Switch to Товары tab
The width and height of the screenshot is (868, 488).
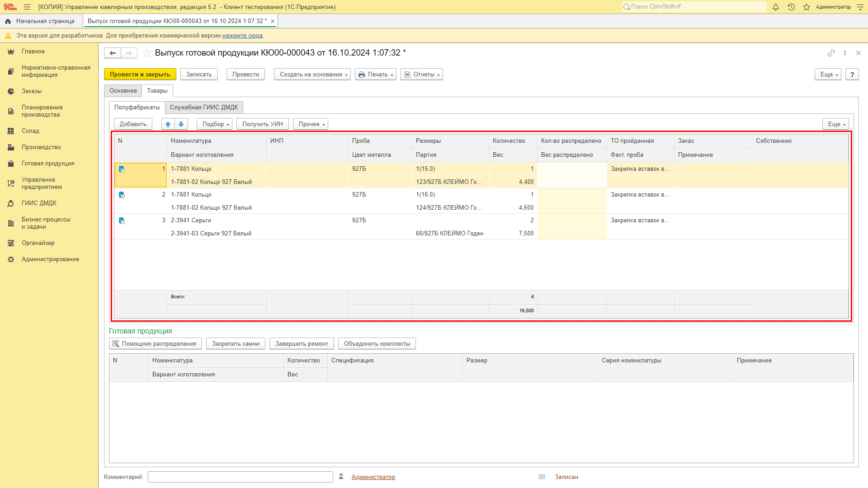click(x=157, y=91)
